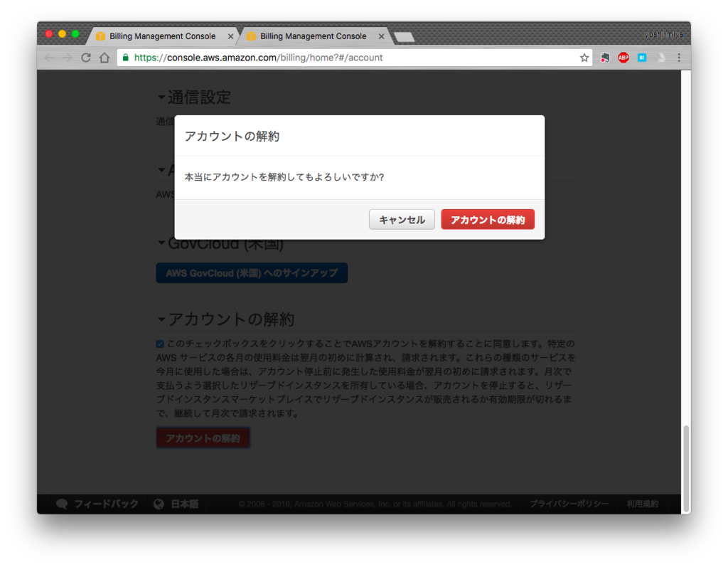Click the back navigation arrow

click(x=49, y=58)
